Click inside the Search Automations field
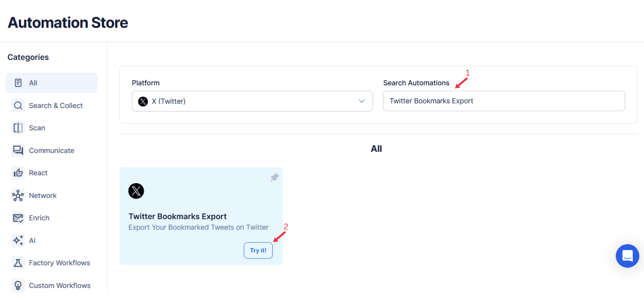This screenshot has width=644, height=302. [x=504, y=101]
